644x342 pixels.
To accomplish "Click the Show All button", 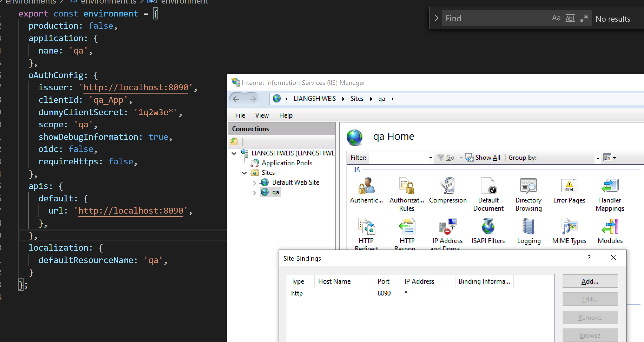I will pyautogui.click(x=483, y=158).
